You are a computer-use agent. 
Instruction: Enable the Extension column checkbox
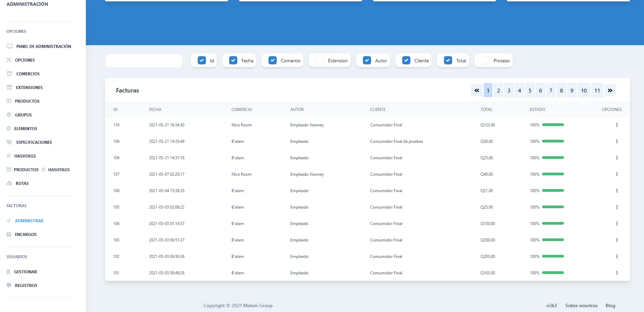[x=320, y=60]
